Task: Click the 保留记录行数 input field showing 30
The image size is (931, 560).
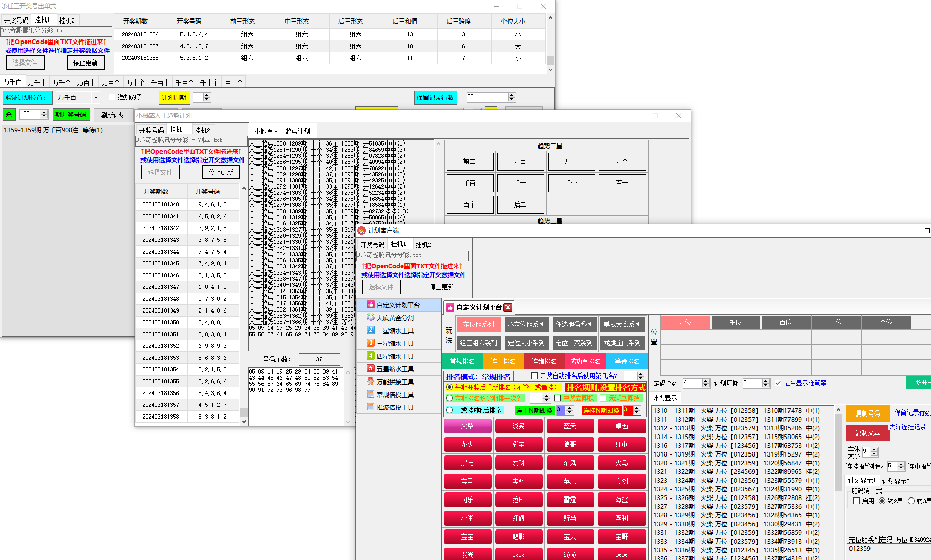Action: (486, 97)
